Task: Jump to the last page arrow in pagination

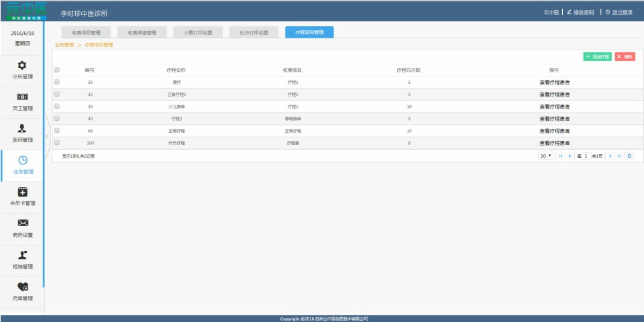Action: tap(619, 156)
